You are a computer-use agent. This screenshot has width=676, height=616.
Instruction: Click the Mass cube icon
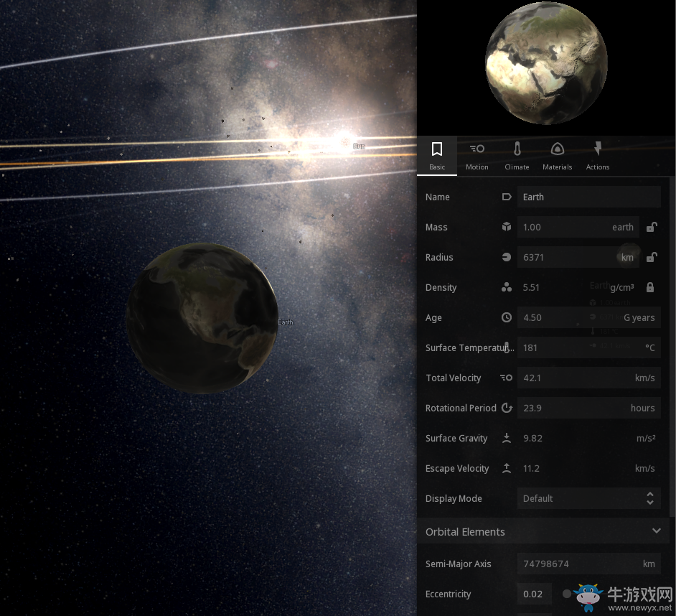[507, 227]
